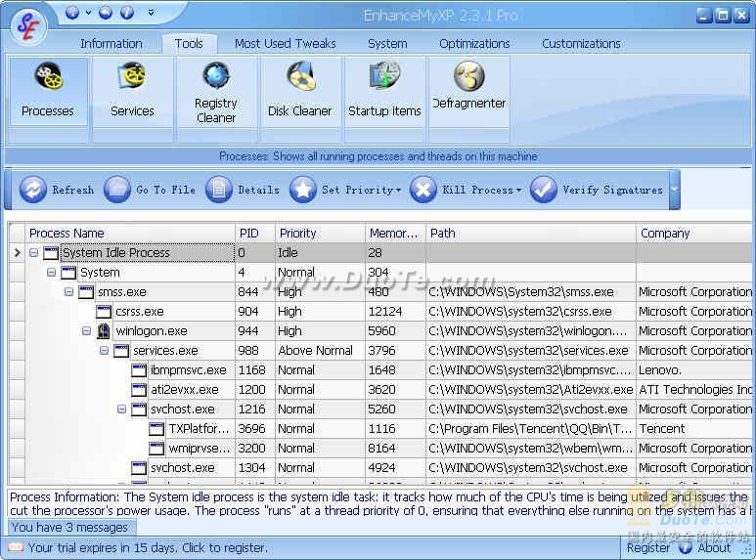
Task: Collapse the System Idle Process tree node
Action: click(34, 252)
